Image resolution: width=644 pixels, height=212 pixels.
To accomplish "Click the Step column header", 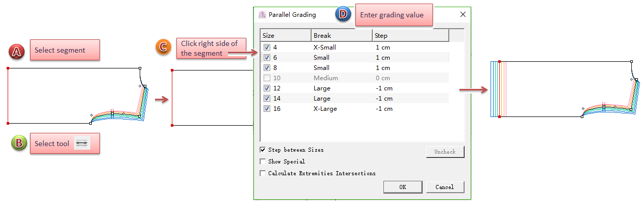I will pos(410,36).
